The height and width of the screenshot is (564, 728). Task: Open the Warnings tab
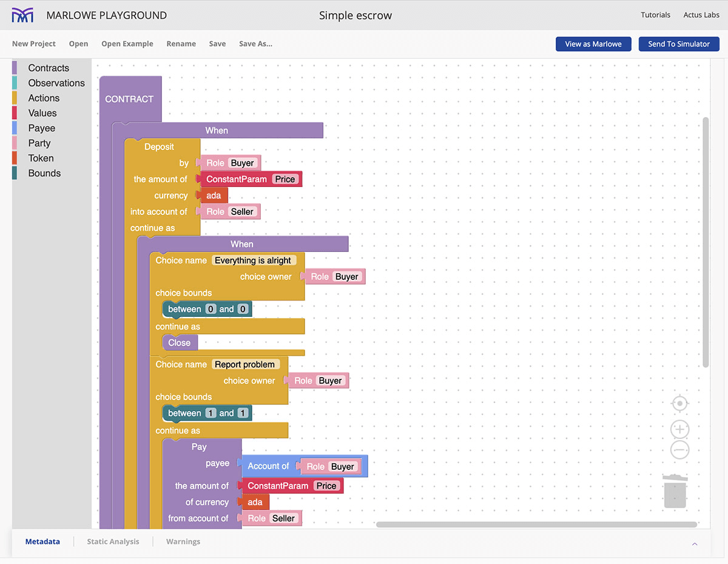pos(183,542)
